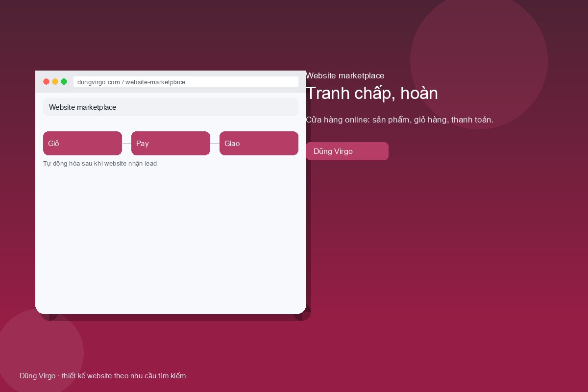Click the heading Tranh chấp, hoàn
The image size is (588, 392).
372,93
